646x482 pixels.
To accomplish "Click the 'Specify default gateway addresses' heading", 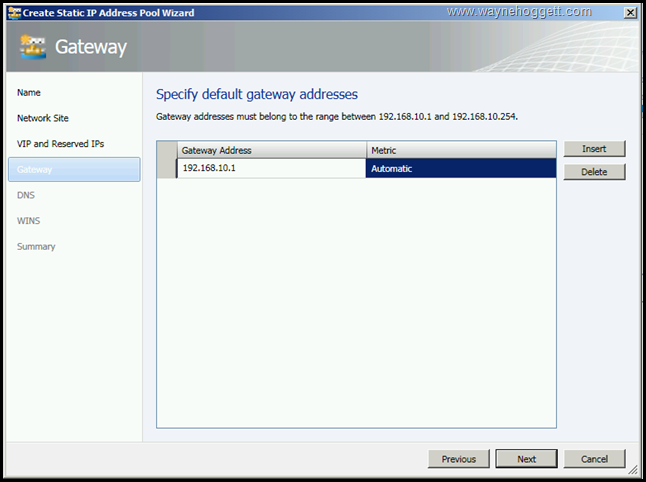I will (257, 94).
